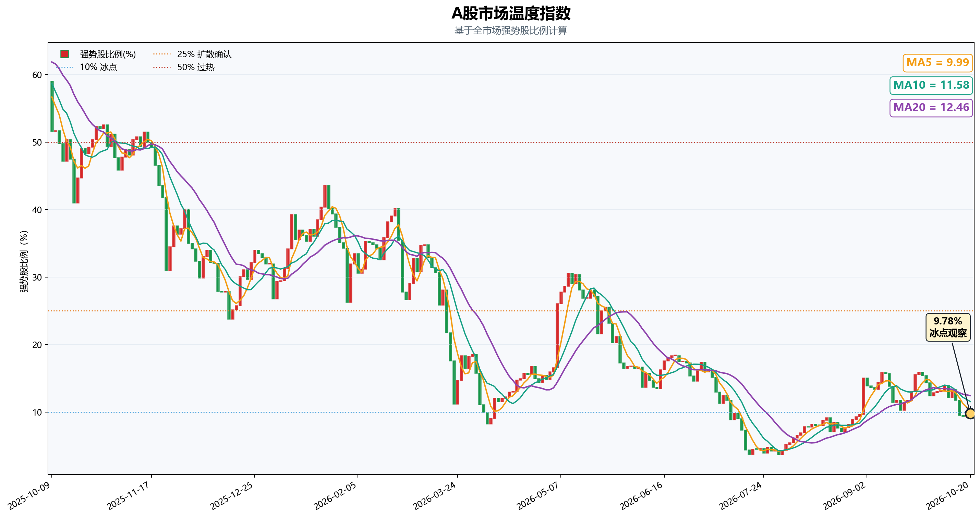The width and height of the screenshot is (980, 518).
Task: Click the 9.78% 冰点观察 annotation box
Action: point(948,327)
